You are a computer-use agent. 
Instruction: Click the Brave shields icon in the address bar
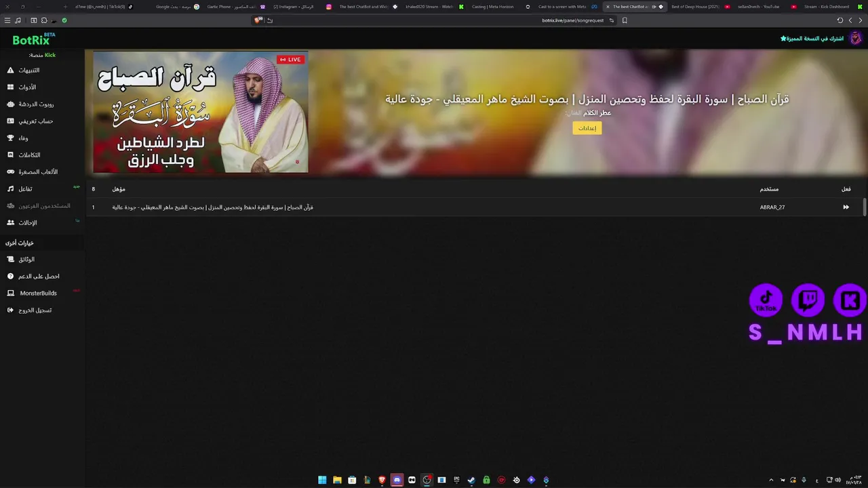258,20
